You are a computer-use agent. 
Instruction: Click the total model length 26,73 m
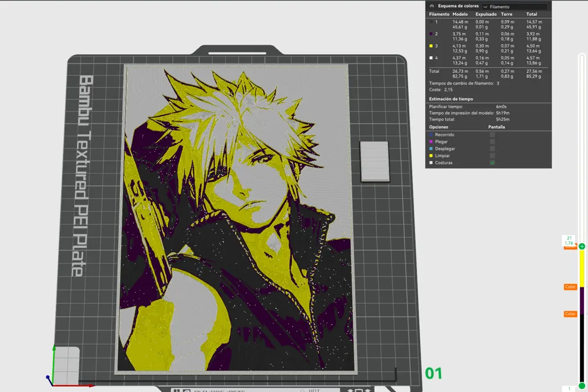tap(460, 71)
